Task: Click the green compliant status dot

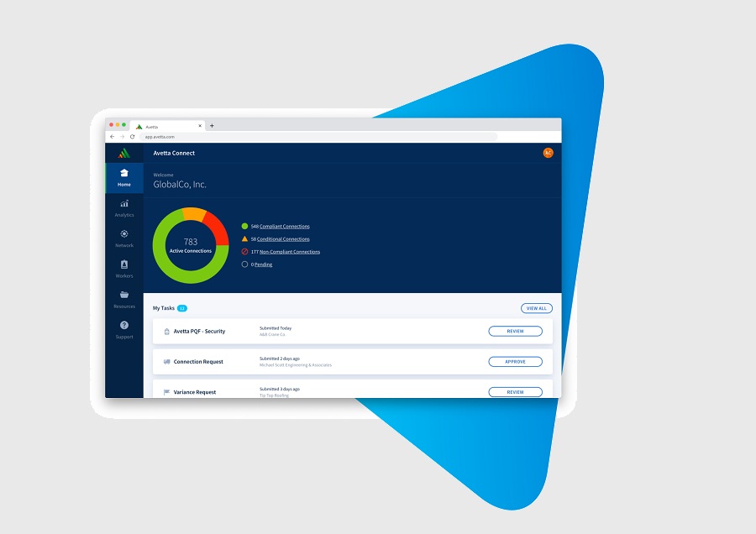Action: click(244, 226)
